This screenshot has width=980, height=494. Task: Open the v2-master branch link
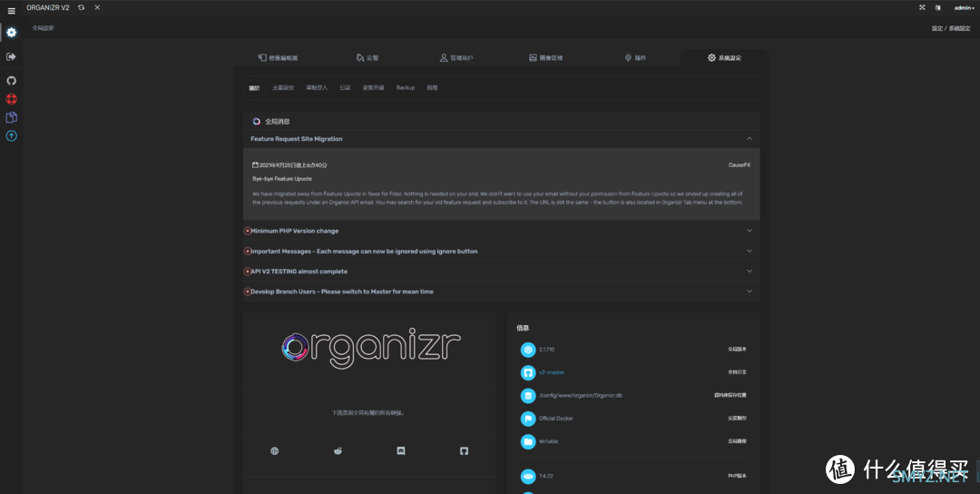tap(552, 372)
